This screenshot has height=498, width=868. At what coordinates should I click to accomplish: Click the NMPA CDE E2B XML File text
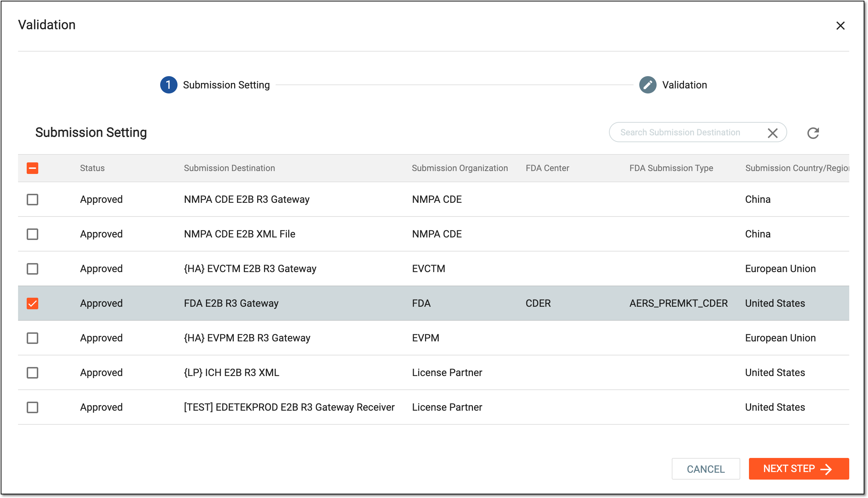tap(240, 234)
